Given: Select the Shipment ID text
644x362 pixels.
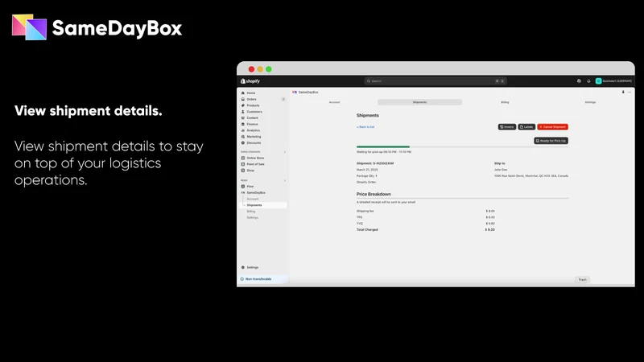Looking at the screenshot, I should [x=375, y=163].
